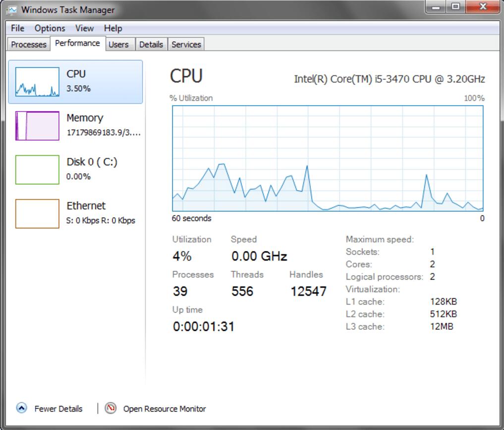Click the Task Manager title bar icon
504x430 pixels.
[12, 9]
